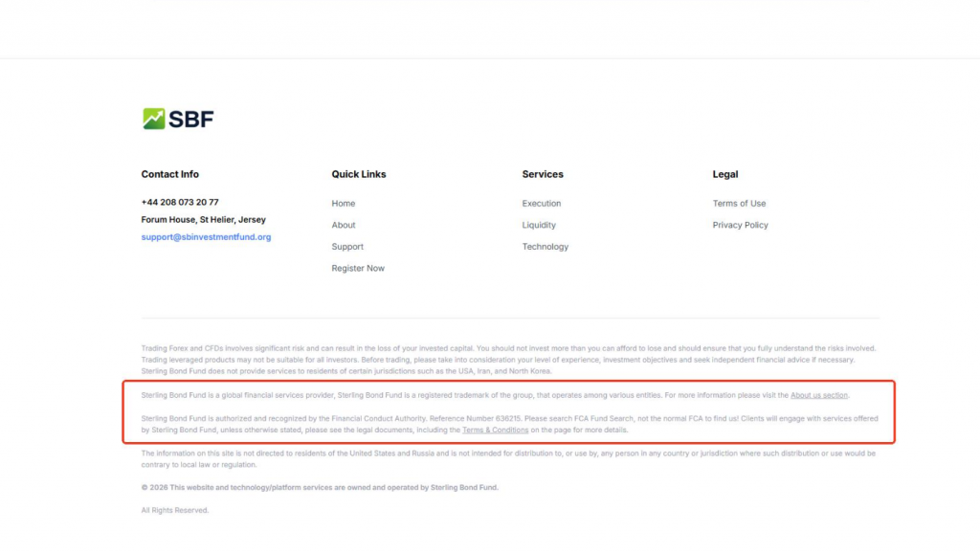The image size is (980, 552).
Task: Click the 'Trading Forex and CFDs' risk disclaimer
Action: point(509,360)
